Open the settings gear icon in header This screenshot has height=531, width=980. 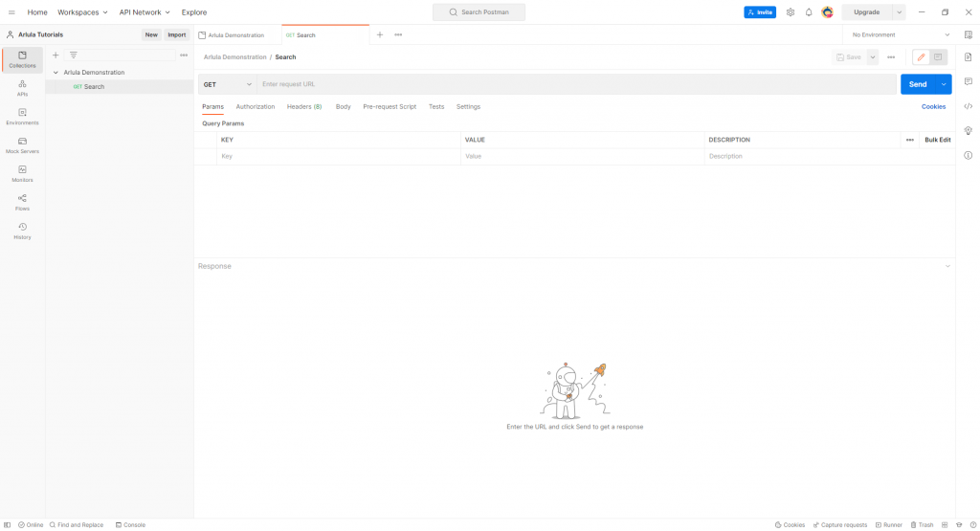(790, 12)
